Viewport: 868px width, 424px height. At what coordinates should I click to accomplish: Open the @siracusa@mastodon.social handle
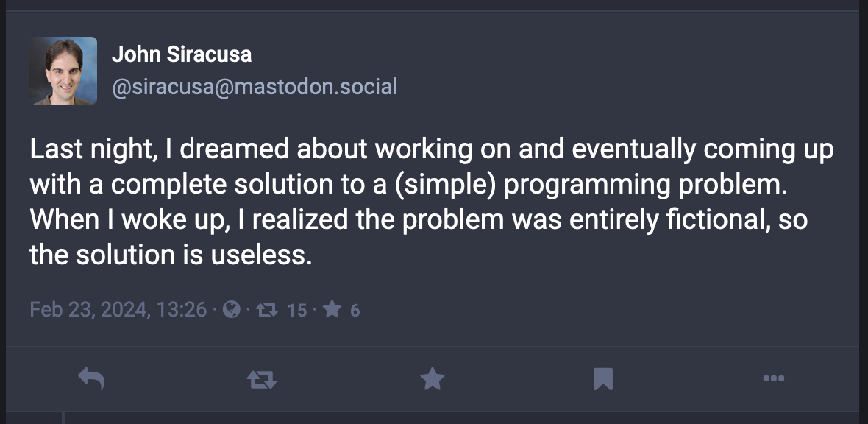(255, 87)
